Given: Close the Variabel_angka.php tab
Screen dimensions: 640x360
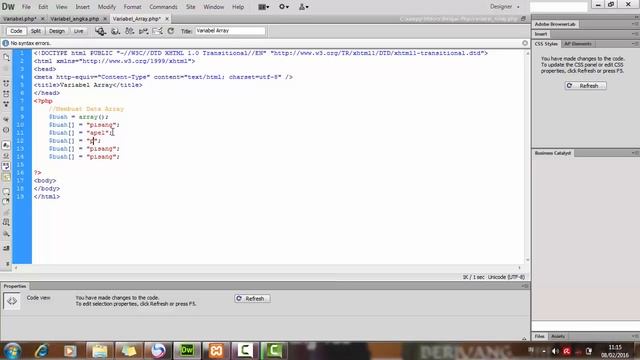Looking at the screenshot, I should coord(105,19).
